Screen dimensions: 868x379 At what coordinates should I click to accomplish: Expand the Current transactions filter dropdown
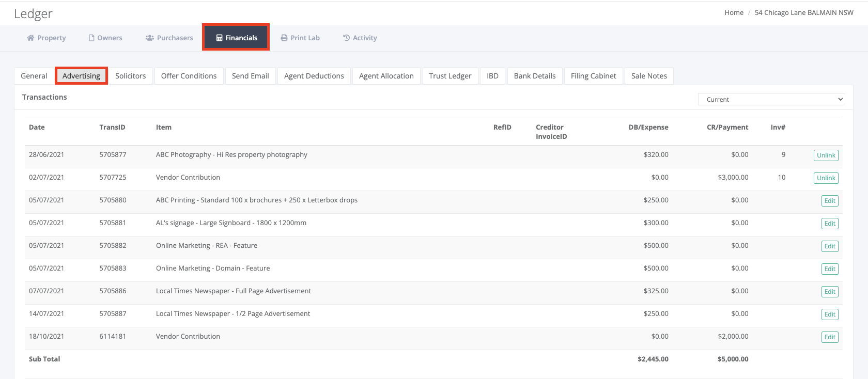click(x=771, y=99)
